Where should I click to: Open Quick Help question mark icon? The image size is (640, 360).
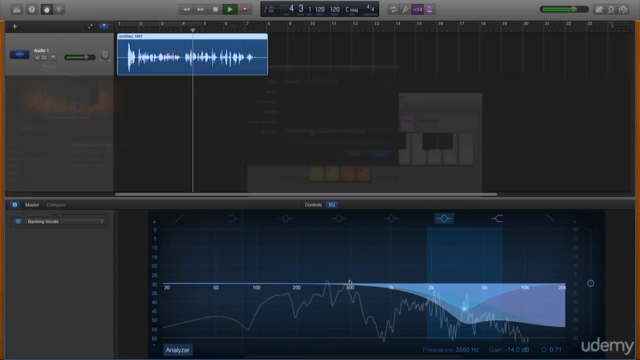32,9
